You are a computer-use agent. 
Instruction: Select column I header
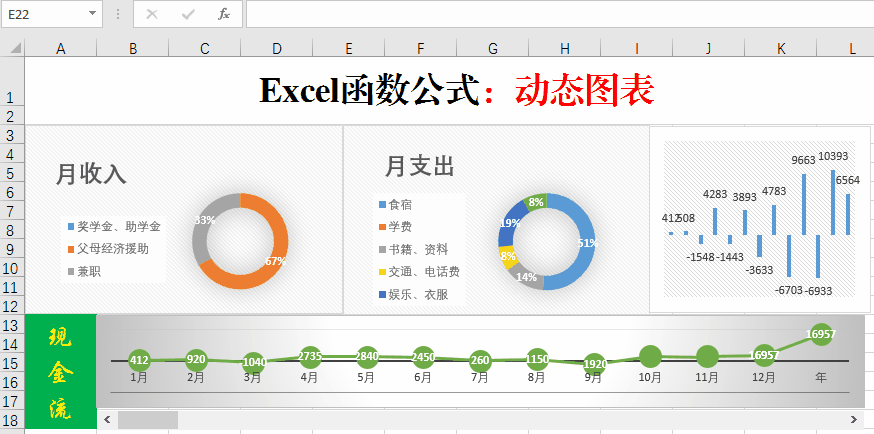[x=637, y=49]
